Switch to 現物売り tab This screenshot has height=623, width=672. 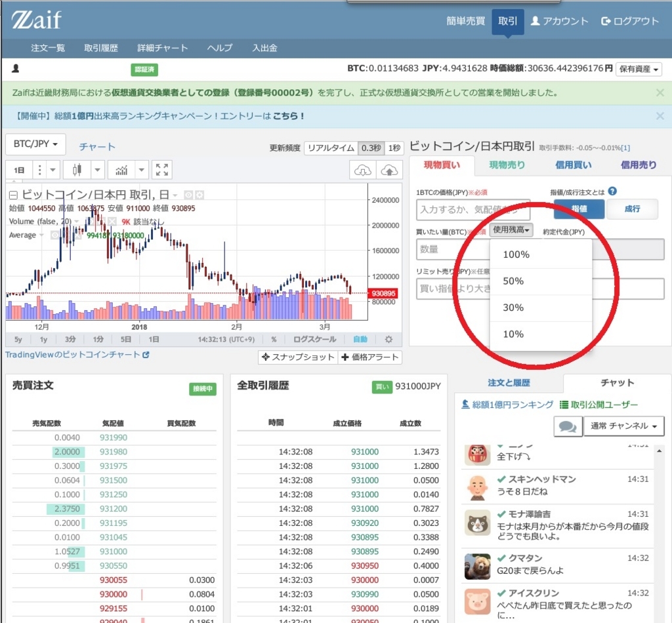507,165
